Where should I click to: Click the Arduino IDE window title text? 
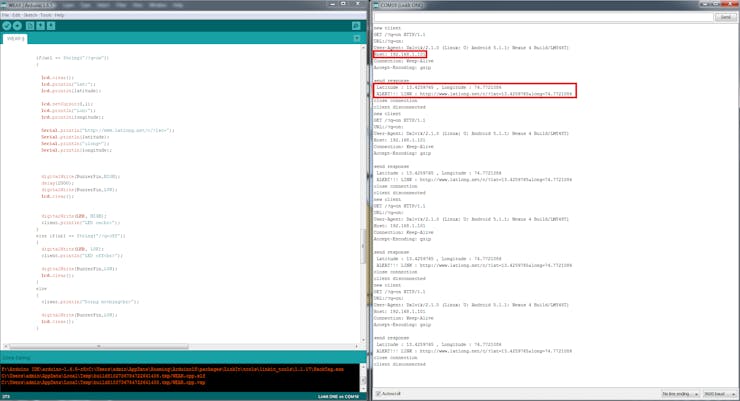(x=32, y=5)
